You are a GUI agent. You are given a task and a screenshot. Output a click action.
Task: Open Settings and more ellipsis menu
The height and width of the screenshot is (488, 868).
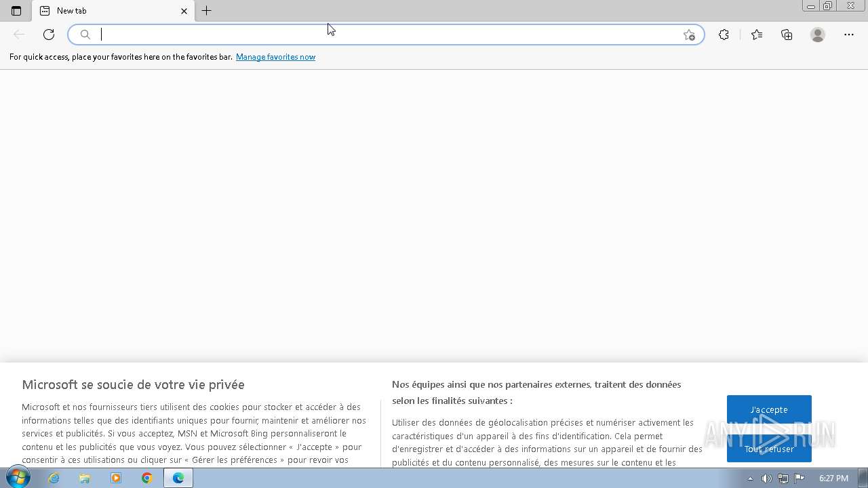click(x=849, y=35)
